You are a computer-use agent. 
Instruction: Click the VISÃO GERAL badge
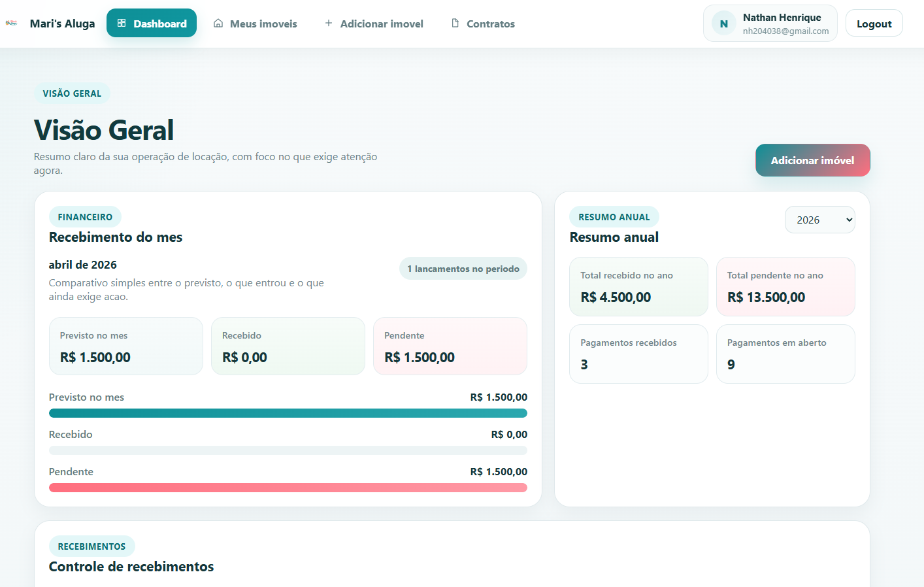coord(72,93)
